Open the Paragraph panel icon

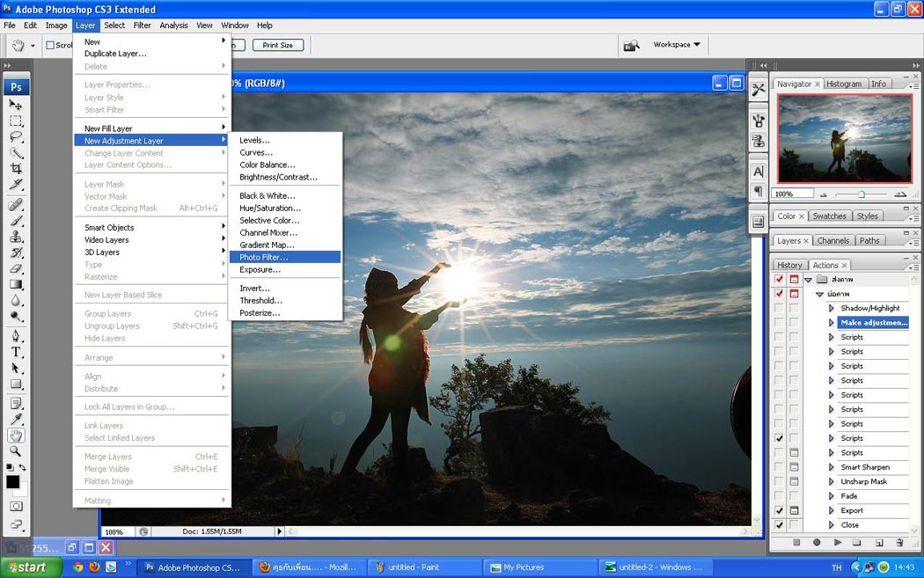tap(759, 191)
